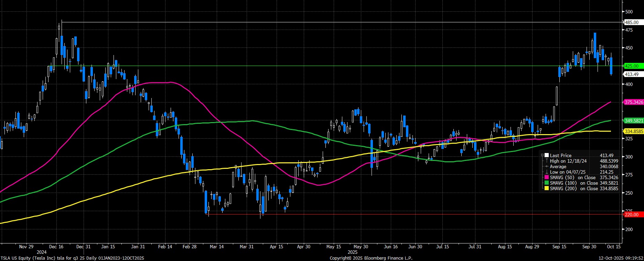The width and height of the screenshot is (644, 261).
Task: Click the magenta 375.3426 axis tag
Action: 634,102
